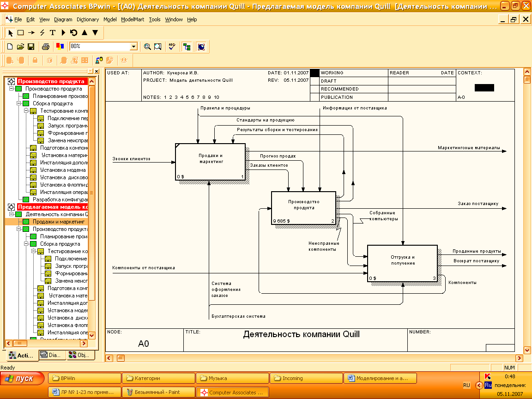
Task: Click the diagram horizontal scrollbar thumb
Action: (x=121, y=358)
